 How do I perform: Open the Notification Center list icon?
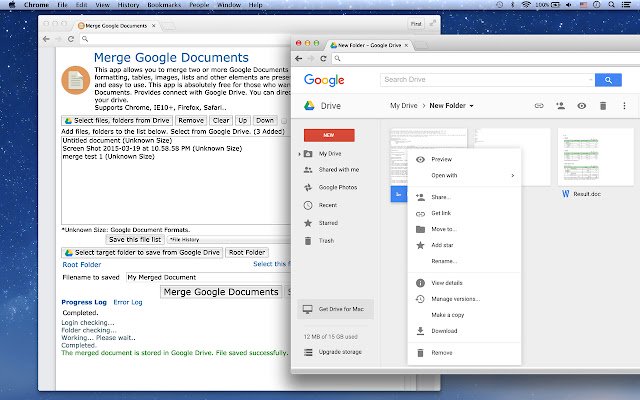625,5
